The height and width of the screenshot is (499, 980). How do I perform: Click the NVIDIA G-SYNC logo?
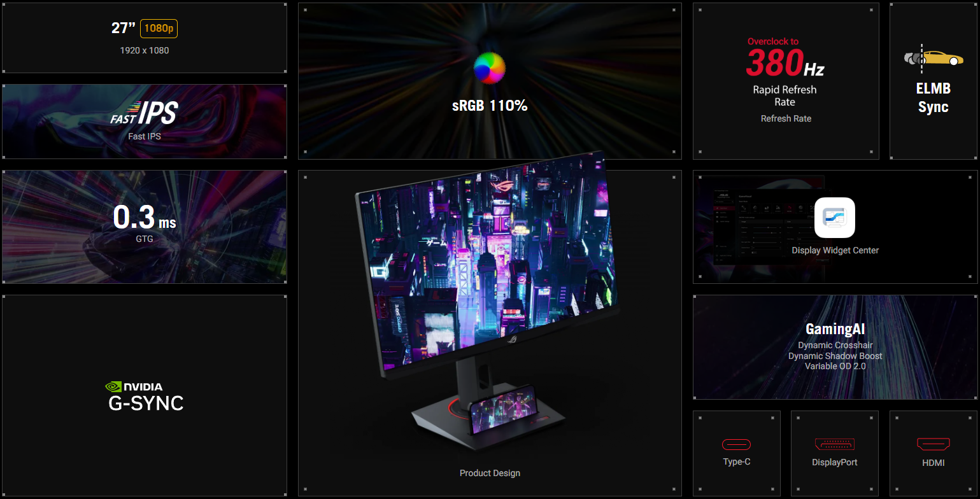tap(145, 395)
